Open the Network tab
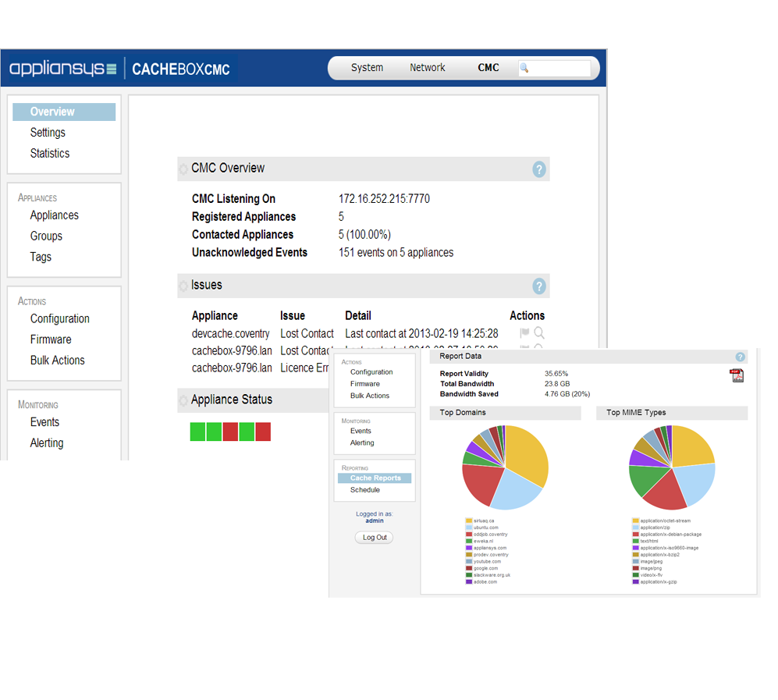The width and height of the screenshot is (778, 700). 427,67
